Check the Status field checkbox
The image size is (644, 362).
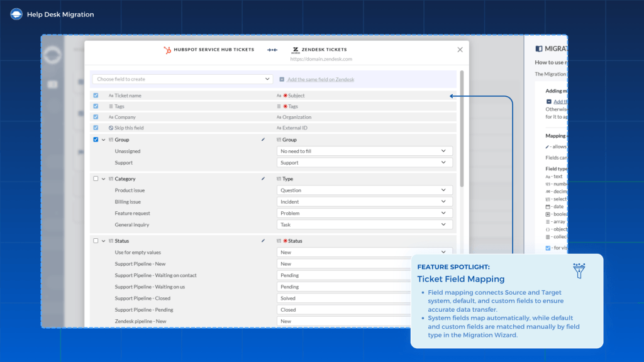96,241
